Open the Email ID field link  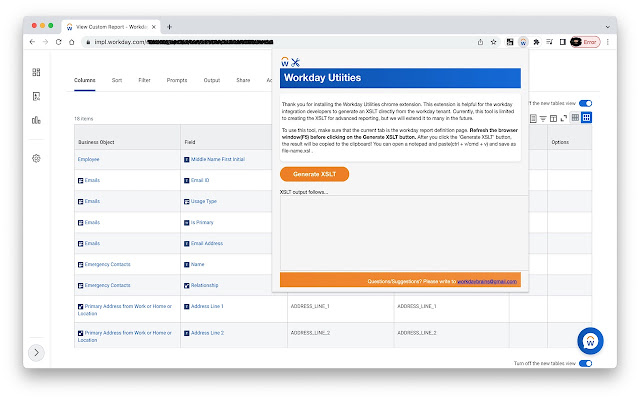point(200,180)
